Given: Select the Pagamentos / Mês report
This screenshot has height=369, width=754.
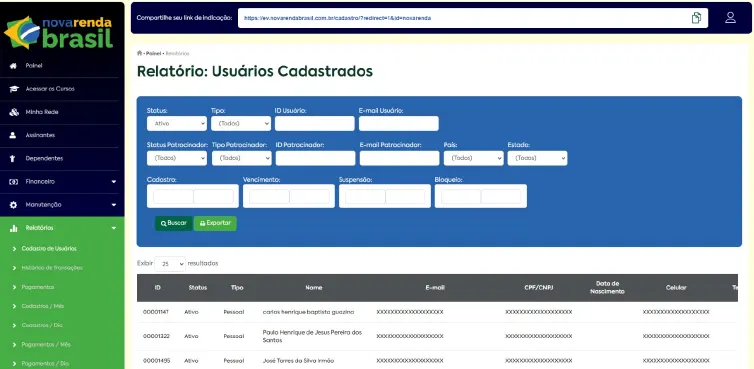Looking at the screenshot, I should [46, 344].
